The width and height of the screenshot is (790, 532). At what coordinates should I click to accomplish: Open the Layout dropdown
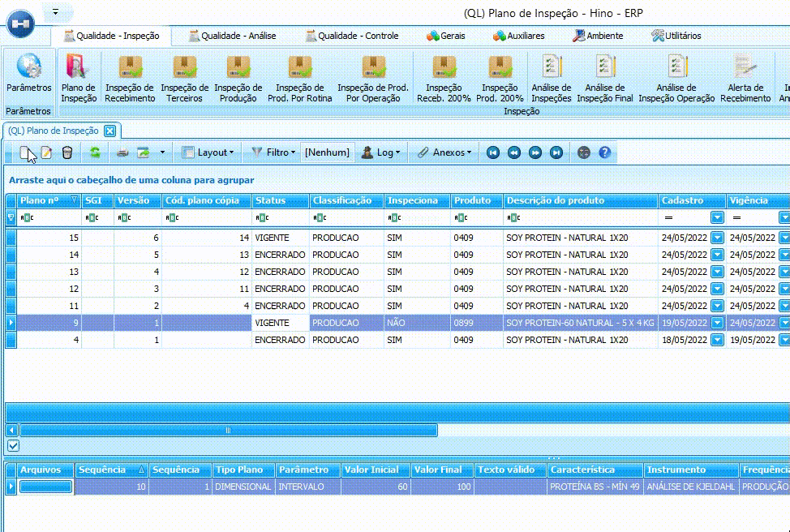pos(208,152)
